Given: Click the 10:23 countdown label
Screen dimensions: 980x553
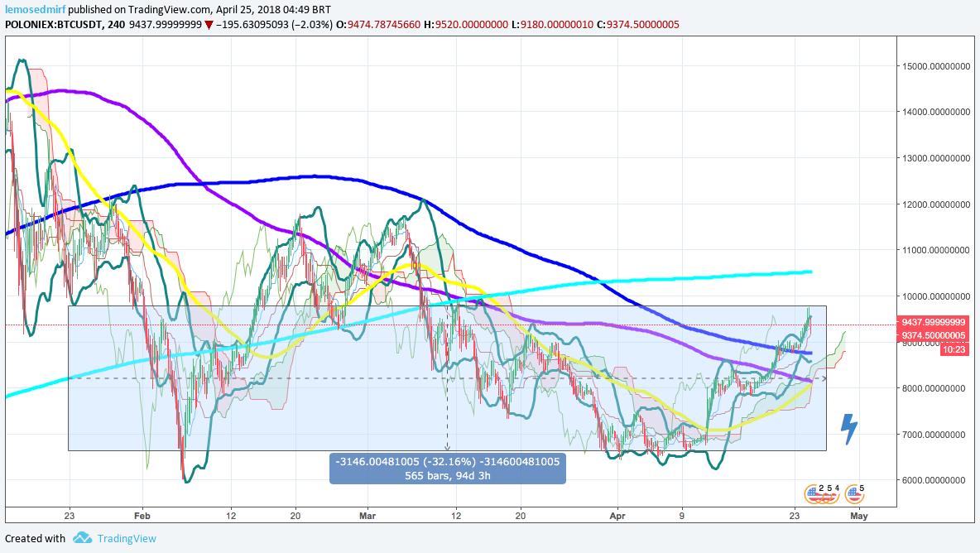Looking at the screenshot, I should pyautogui.click(x=954, y=349).
